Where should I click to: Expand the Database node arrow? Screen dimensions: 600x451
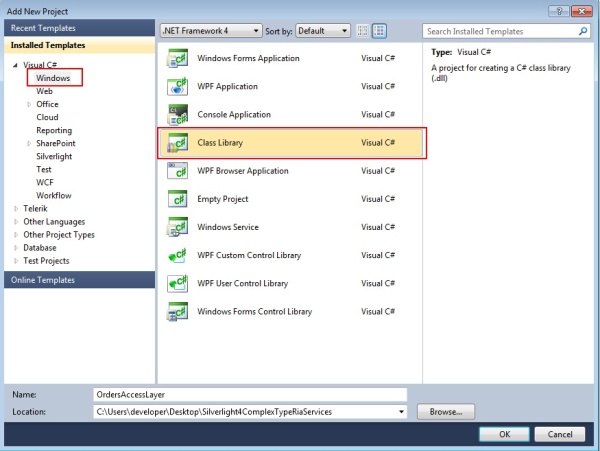click(16, 248)
